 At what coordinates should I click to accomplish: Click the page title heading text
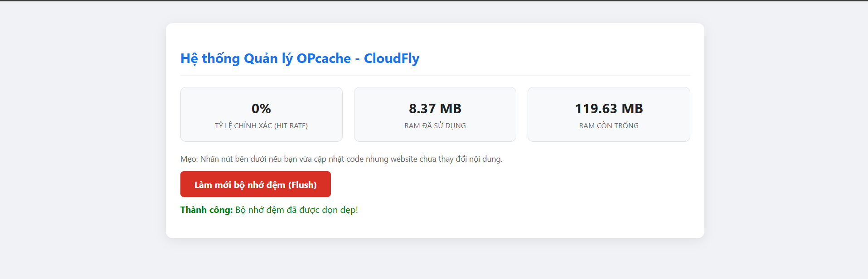click(300, 58)
